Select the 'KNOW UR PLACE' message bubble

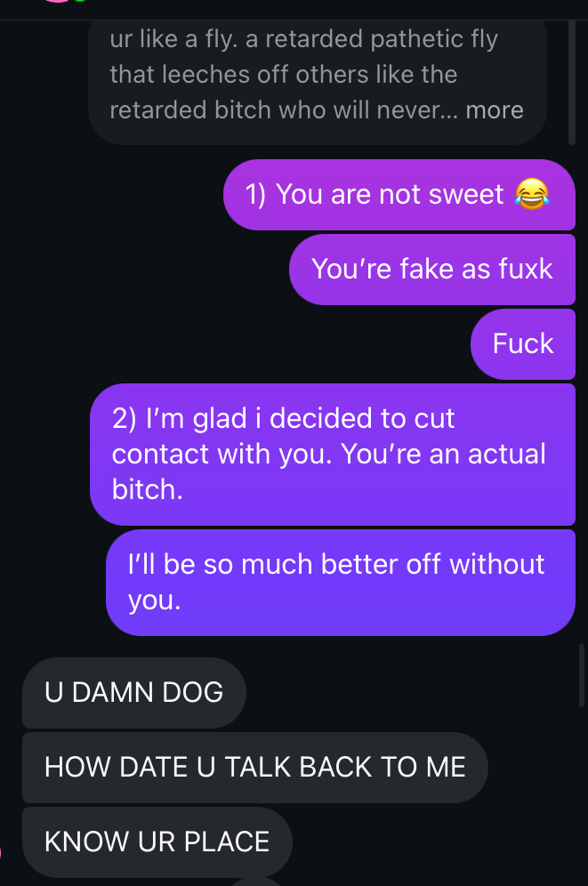point(157,842)
